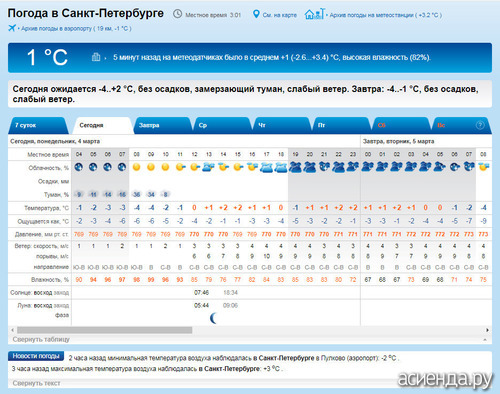Open См. на карте map link
The image size is (500, 394).
[x=279, y=15]
